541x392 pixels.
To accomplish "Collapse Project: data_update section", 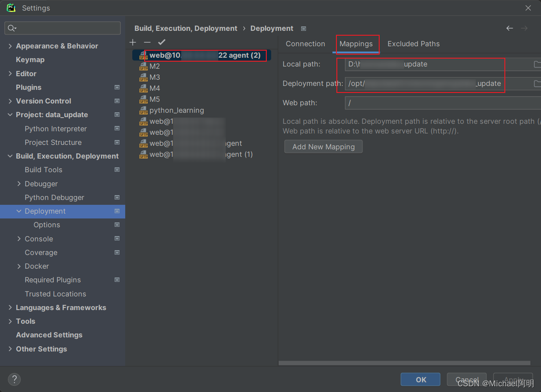I will (10, 115).
